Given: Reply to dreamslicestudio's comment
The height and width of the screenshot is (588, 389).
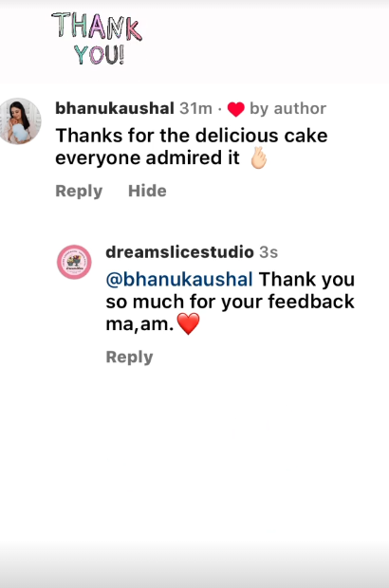Looking at the screenshot, I should coord(129,357).
